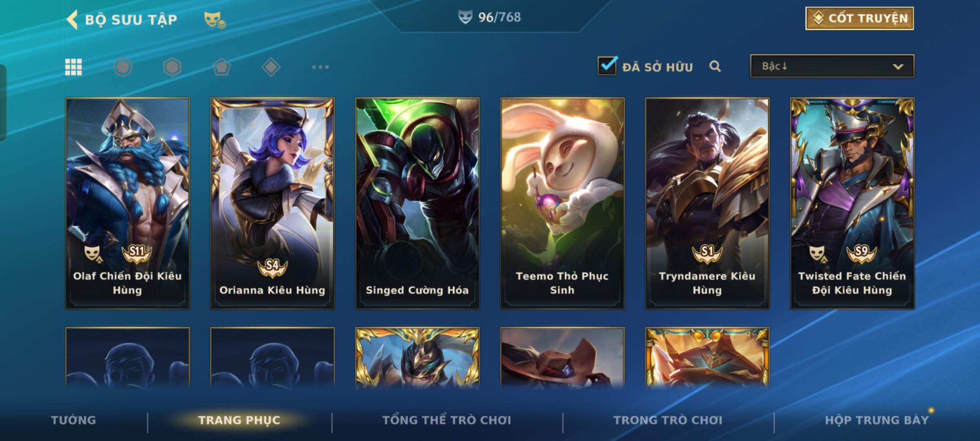The width and height of the screenshot is (980, 441).
Task: Select the Singed Cường Hóa skin card
Action: 417,203
